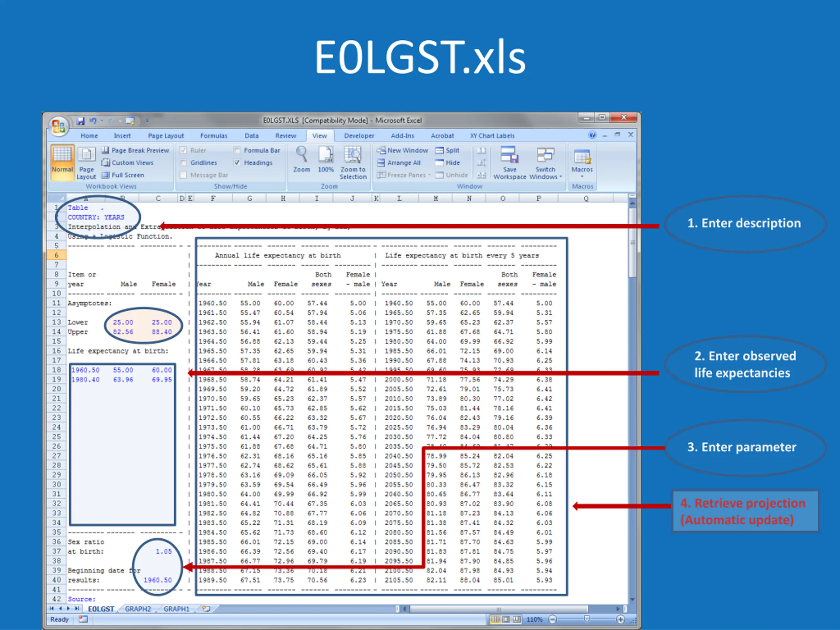Image resolution: width=840 pixels, height=630 pixels.
Task: Click the Page Layout status bar icon
Action: [506, 619]
